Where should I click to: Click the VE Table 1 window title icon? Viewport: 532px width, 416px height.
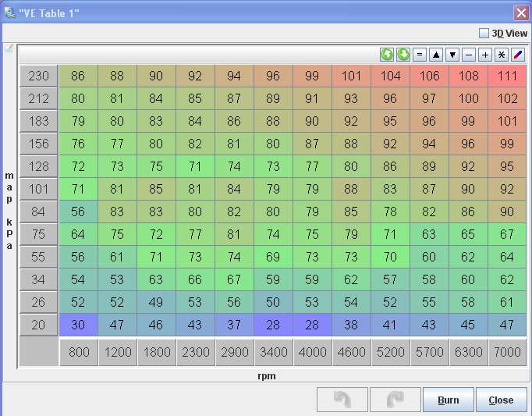click(9, 12)
